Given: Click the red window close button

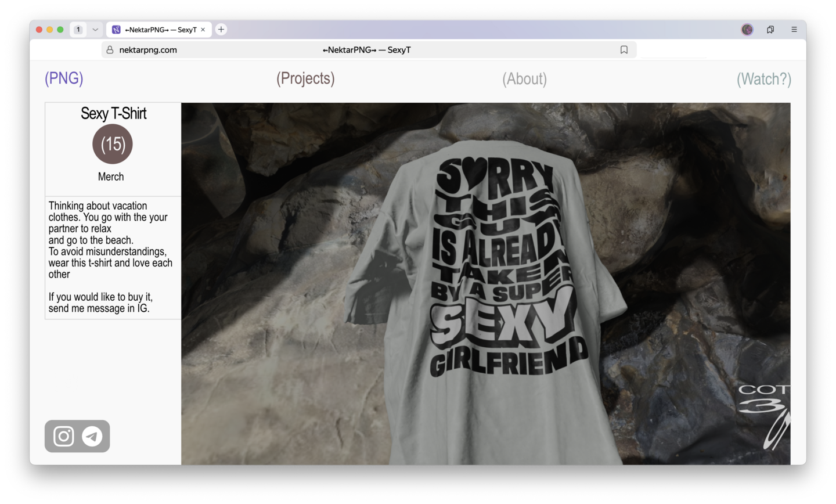Looking at the screenshot, I should 39,30.
